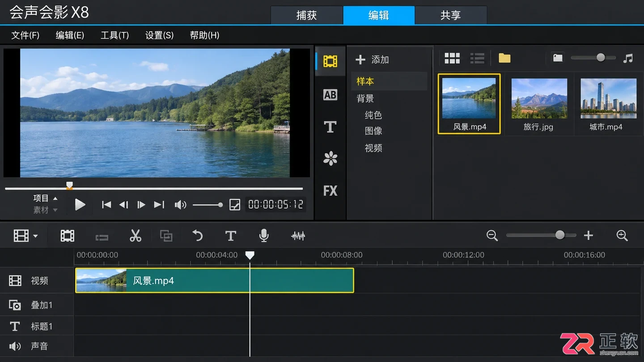Start voice-over with microphone icon
This screenshot has width=644, height=362.
pos(264,236)
